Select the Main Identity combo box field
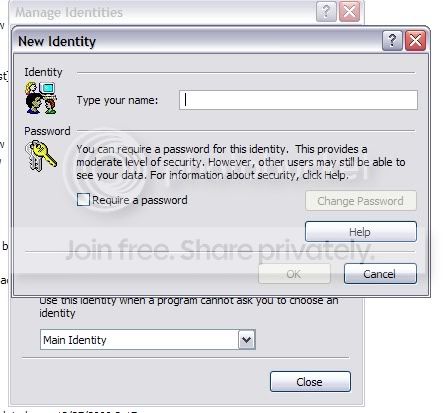 coord(148,340)
